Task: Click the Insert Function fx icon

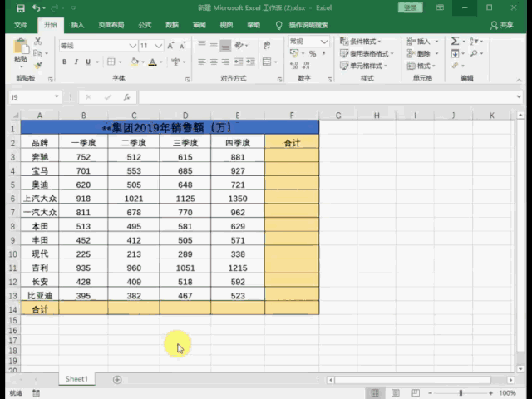Action: click(x=126, y=97)
